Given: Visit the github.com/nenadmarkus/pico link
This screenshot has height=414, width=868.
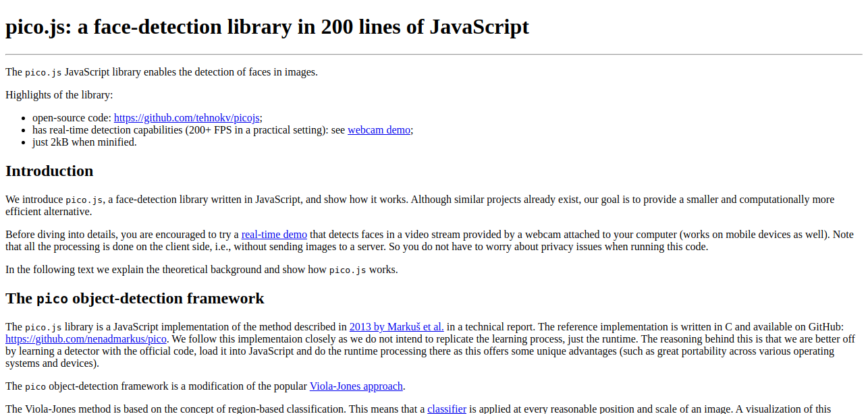Looking at the screenshot, I should (86, 339).
